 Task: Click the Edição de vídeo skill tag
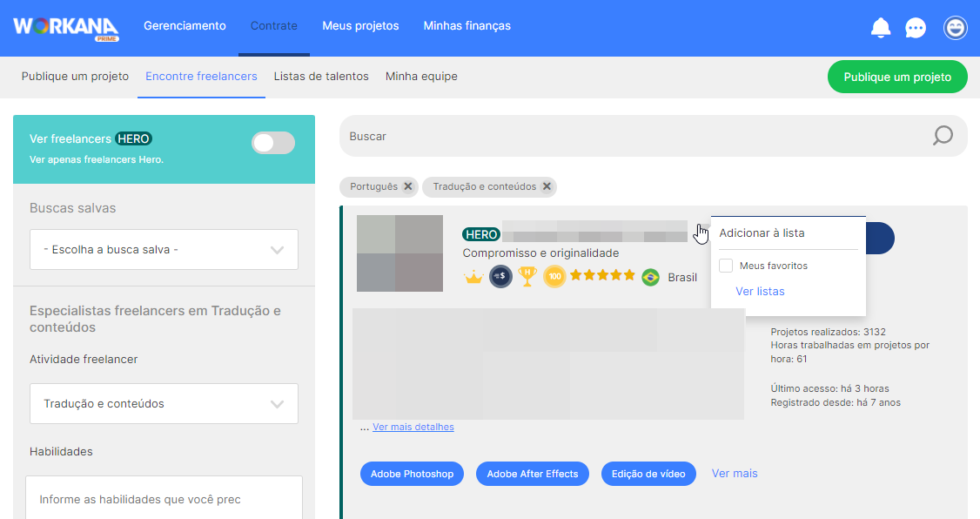pyautogui.click(x=648, y=474)
